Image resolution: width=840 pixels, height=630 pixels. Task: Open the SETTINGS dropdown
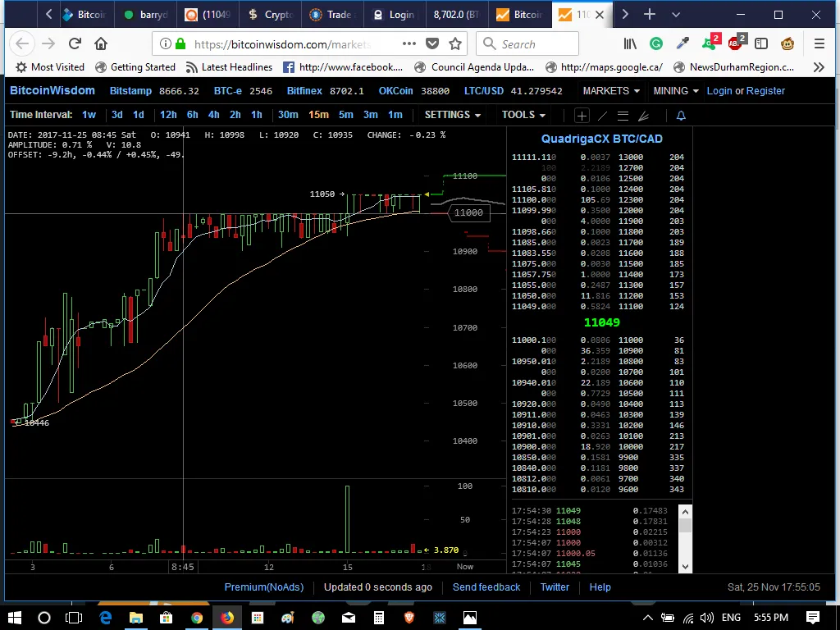(x=453, y=115)
